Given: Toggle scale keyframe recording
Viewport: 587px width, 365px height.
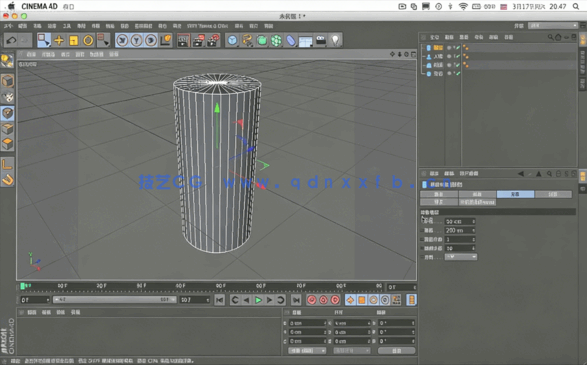Looking at the screenshot, I should pyautogui.click(x=362, y=300).
